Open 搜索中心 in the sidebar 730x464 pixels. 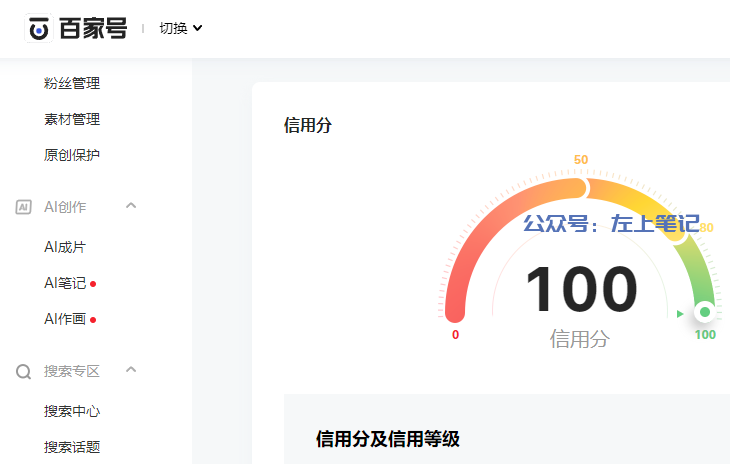pyautogui.click(x=72, y=411)
